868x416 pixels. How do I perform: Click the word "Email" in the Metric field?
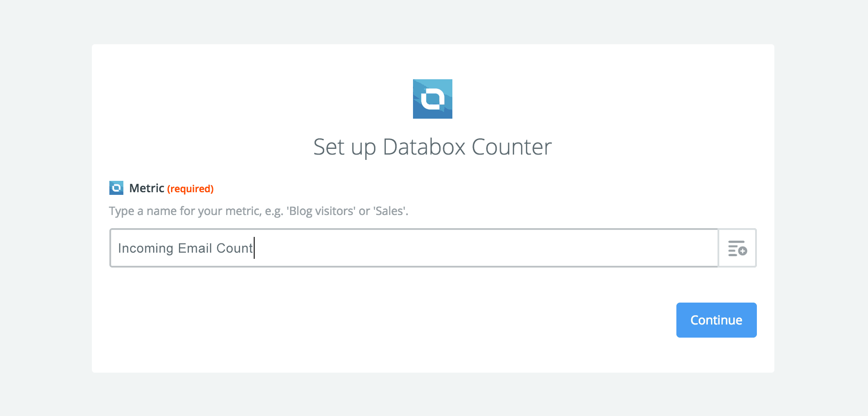[x=195, y=248]
